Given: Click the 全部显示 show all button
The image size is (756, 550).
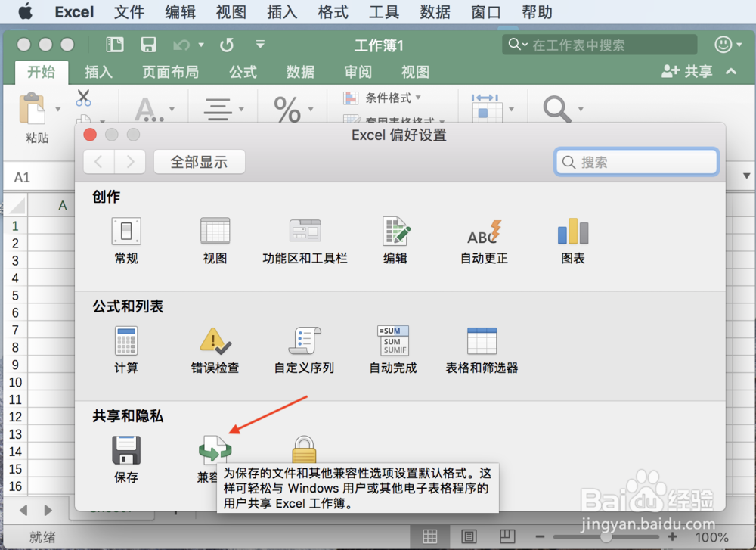Looking at the screenshot, I should 199,162.
